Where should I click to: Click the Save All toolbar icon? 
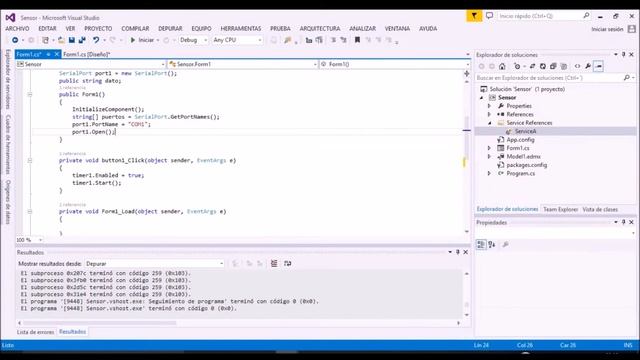(82, 40)
